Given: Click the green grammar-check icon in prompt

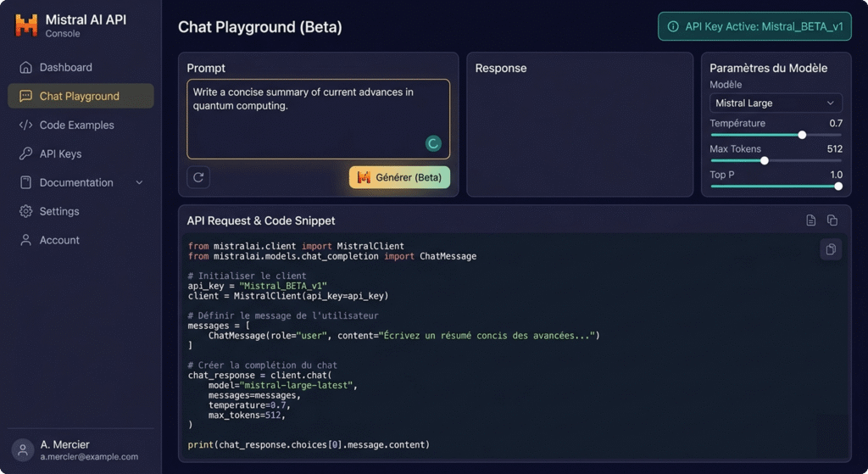Looking at the screenshot, I should (x=433, y=144).
